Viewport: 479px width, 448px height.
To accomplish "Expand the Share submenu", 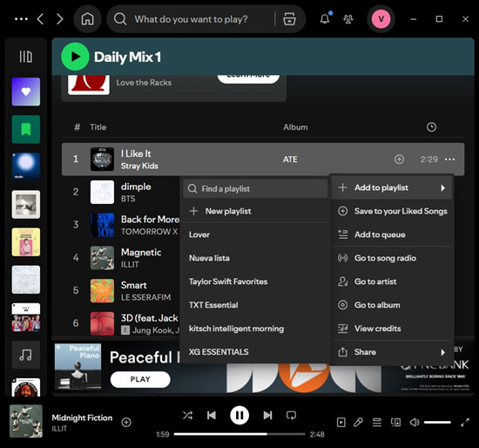I will [x=392, y=352].
